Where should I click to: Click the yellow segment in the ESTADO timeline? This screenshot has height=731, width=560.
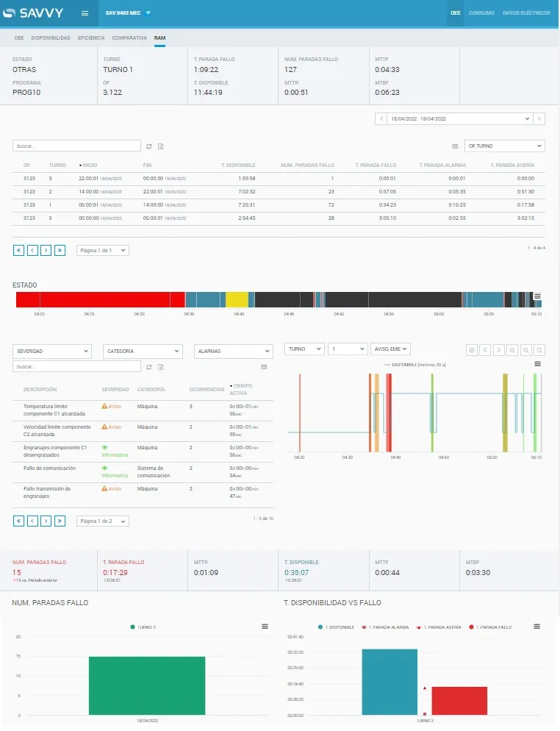(x=237, y=299)
